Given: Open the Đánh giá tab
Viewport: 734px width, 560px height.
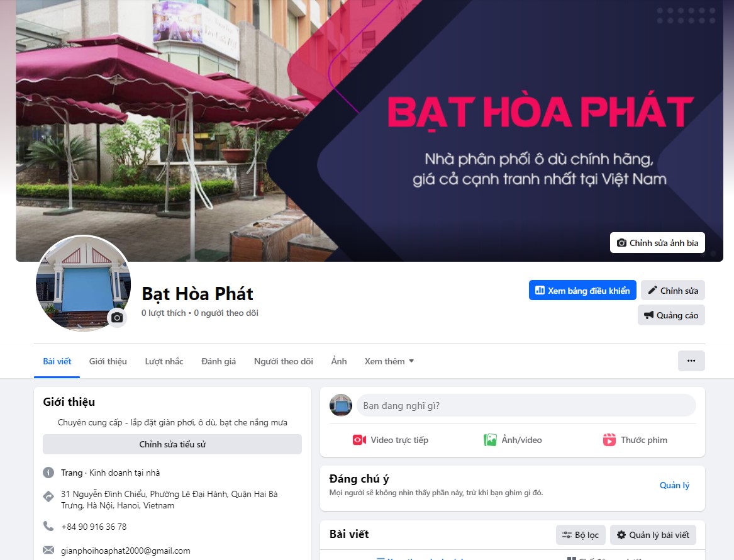Looking at the screenshot, I should click(219, 361).
